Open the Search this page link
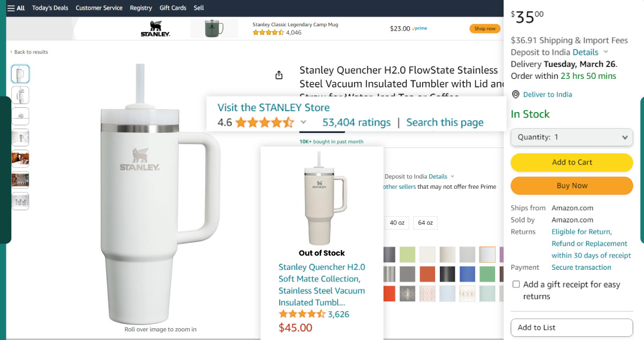The image size is (644, 340). tap(444, 122)
